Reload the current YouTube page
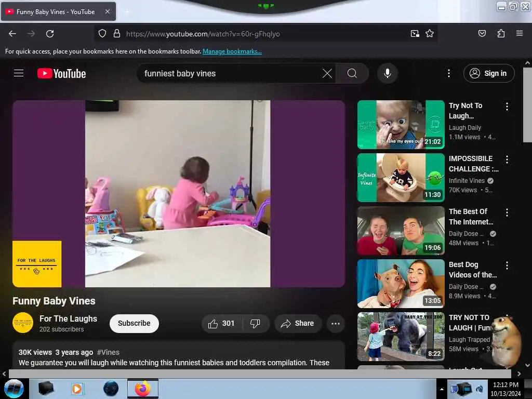The width and height of the screenshot is (532, 399). click(x=50, y=34)
